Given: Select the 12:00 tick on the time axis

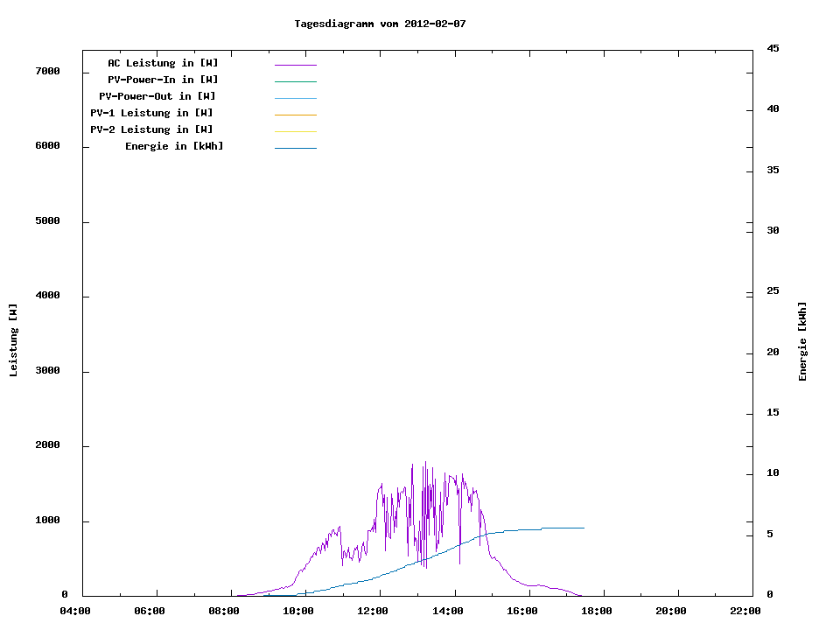Looking at the screenshot, I should tap(373, 611).
